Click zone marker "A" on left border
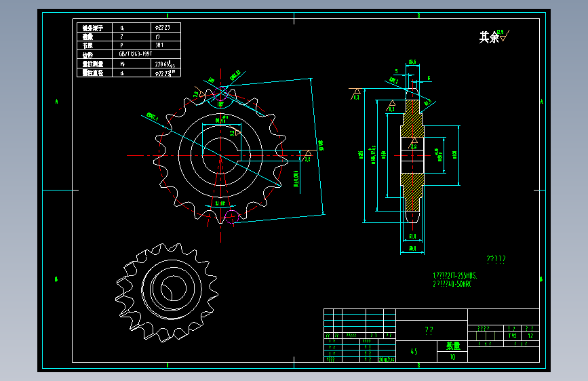The height and width of the screenshot is (381, 588). click(x=56, y=101)
